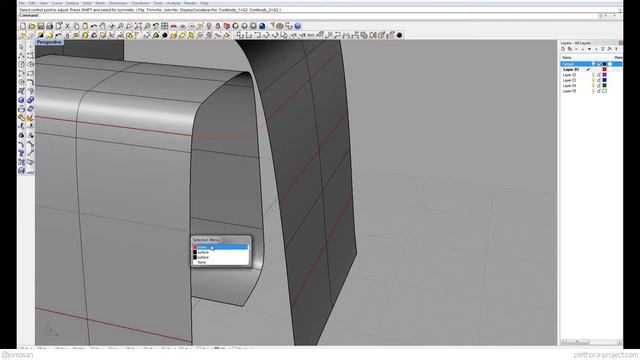Click the Layer 01 current-layer checkmark
640x360 pixels.
click(x=588, y=70)
